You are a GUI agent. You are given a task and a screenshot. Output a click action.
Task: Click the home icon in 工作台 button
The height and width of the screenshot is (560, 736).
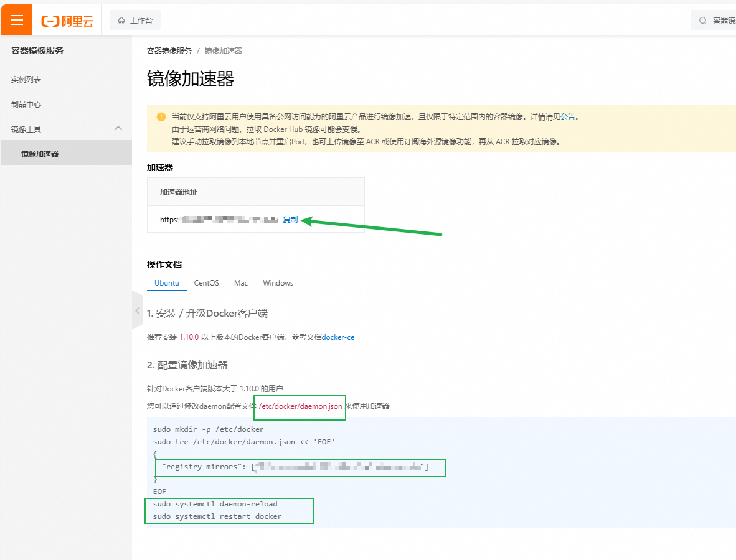tap(121, 20)
